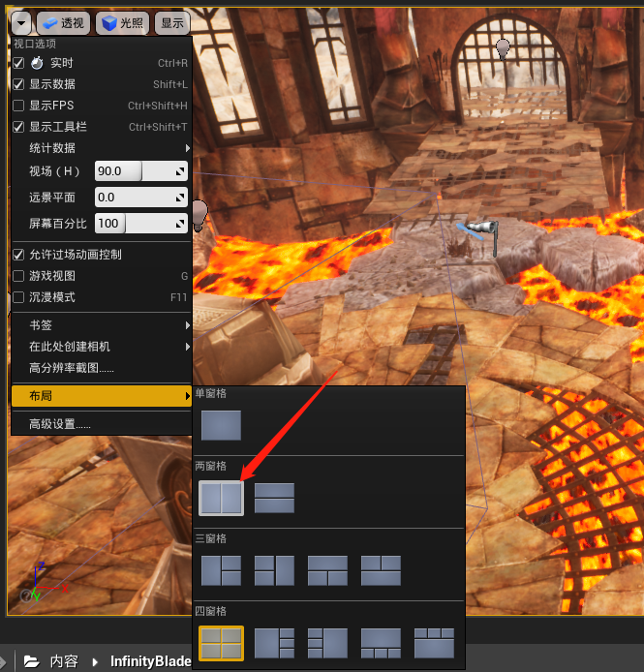Open the InfinityBlade breadcrumb folder

pyautogui.click(x=151, y=661)
